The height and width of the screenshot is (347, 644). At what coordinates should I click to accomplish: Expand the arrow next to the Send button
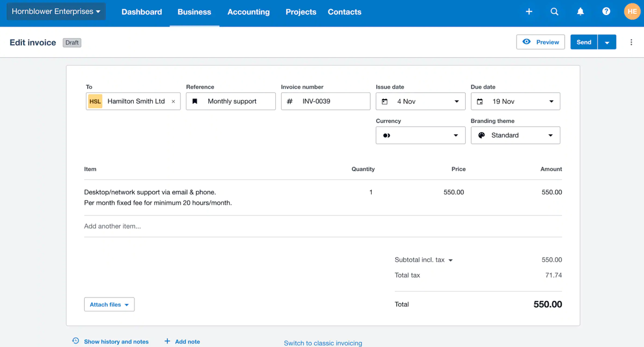coord(606,42)
